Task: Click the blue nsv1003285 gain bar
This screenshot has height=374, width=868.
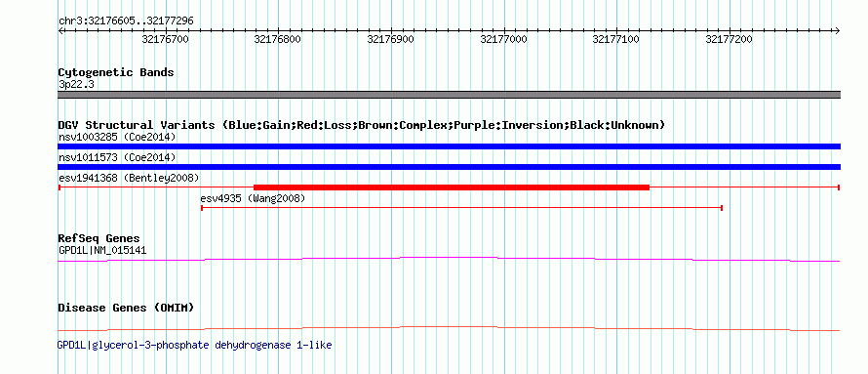Action: click(449, 146)
